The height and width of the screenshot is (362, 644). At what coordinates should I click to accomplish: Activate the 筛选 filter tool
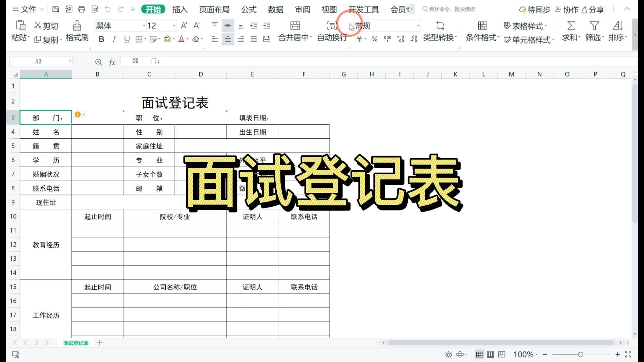tap(594, 32)
